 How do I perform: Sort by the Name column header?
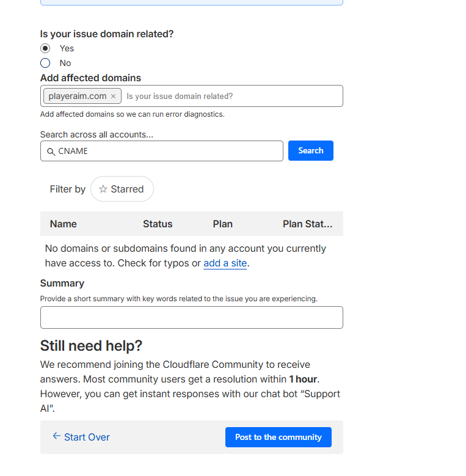tap(64, 224)
